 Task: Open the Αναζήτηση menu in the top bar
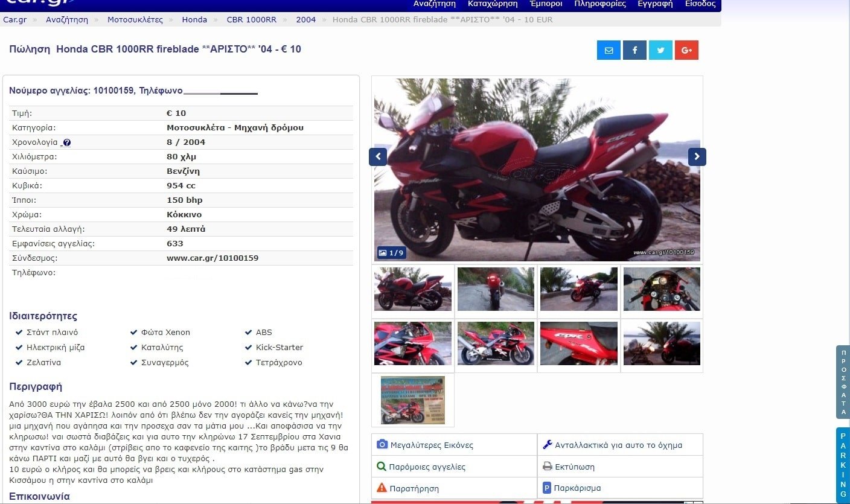(435, 4)
